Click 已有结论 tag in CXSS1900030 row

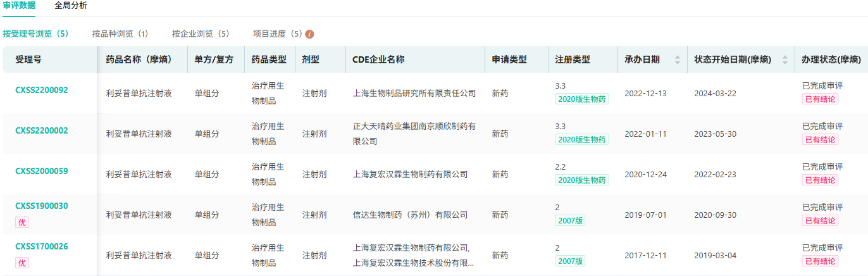click(x=821, y=220)
